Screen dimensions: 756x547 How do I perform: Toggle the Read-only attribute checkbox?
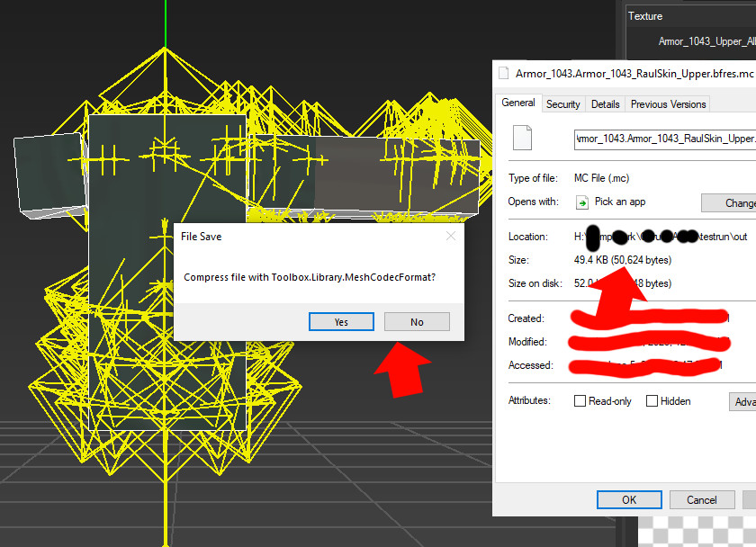(x=580, y=401)
